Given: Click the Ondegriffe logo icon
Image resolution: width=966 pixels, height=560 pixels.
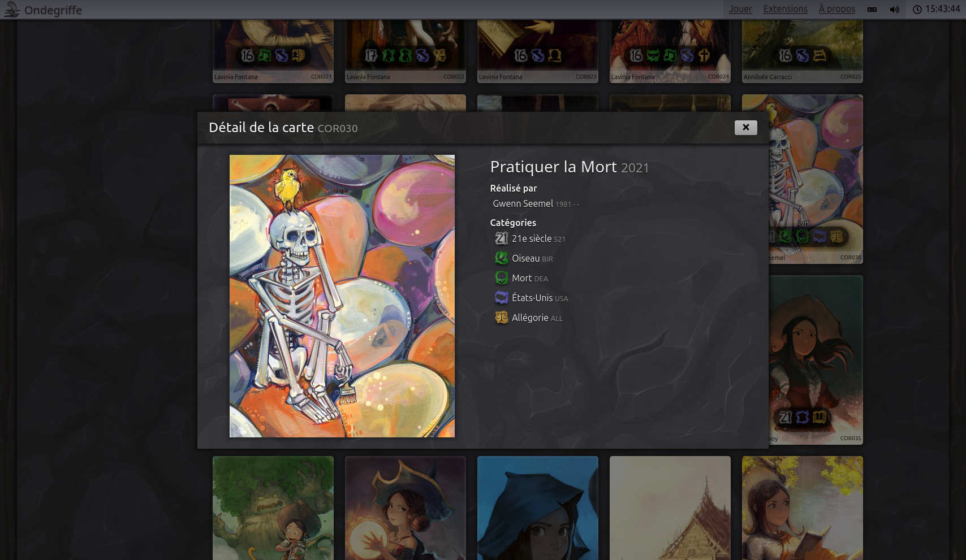Looking at the screenshot, I should pyautogui.click(x=12, y=10).
